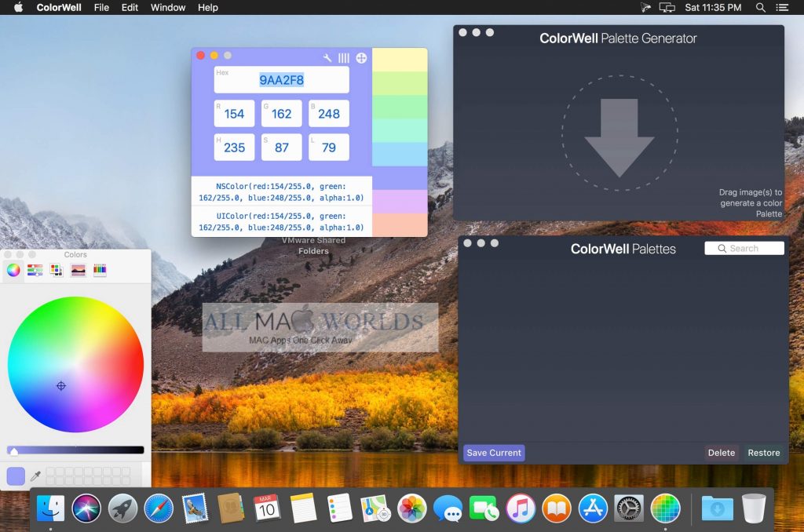Click the Hex field showing 9AA2F8

click(x=282, y=80)
